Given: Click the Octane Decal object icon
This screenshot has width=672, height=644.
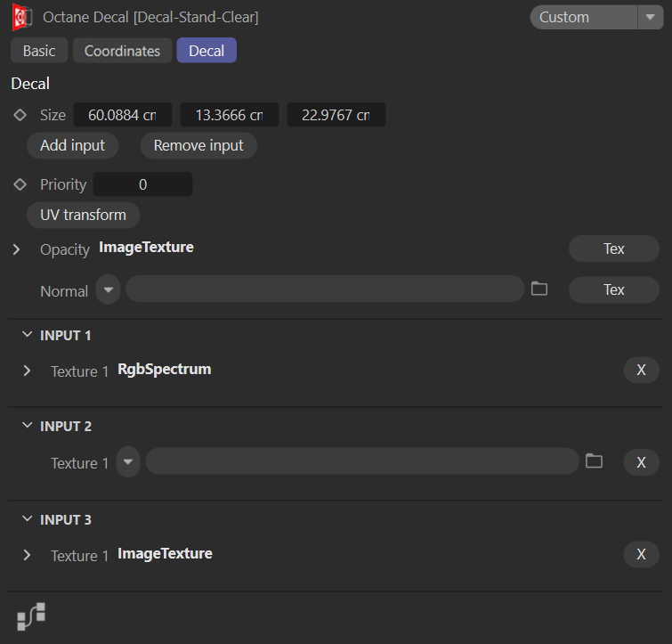Looking at the screenshot, I should click(x=22, y=17).
